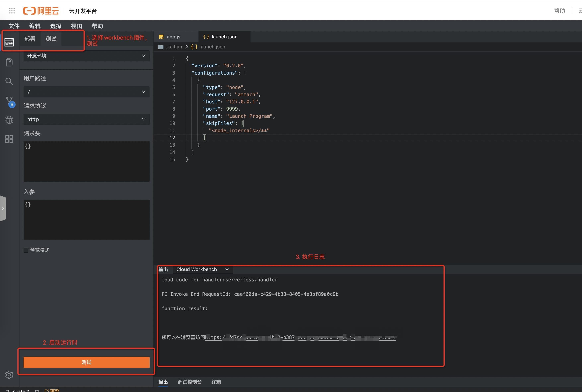Switch to the 调试控制台 tab
Image resolution: width=582 pixels, height=392 pixels.
(190, 382)
